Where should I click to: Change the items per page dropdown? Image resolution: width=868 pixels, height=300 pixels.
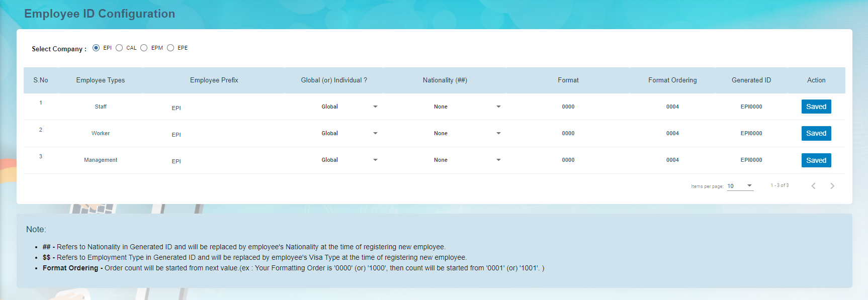point(740,186)
